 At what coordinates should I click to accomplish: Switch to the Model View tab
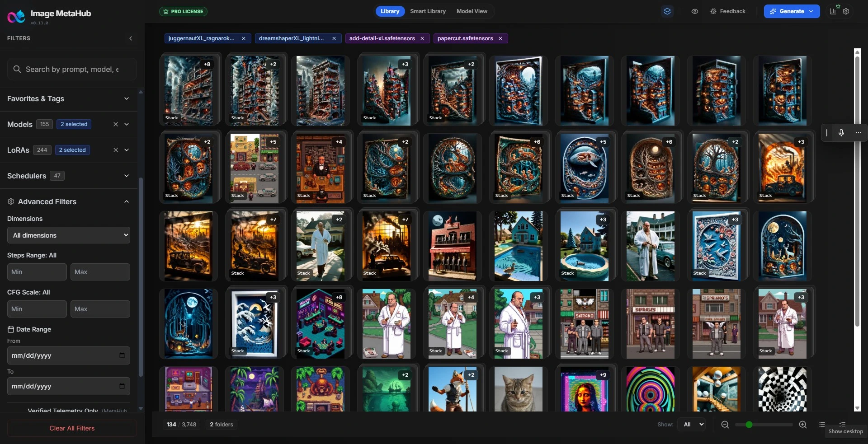[472, 11]
